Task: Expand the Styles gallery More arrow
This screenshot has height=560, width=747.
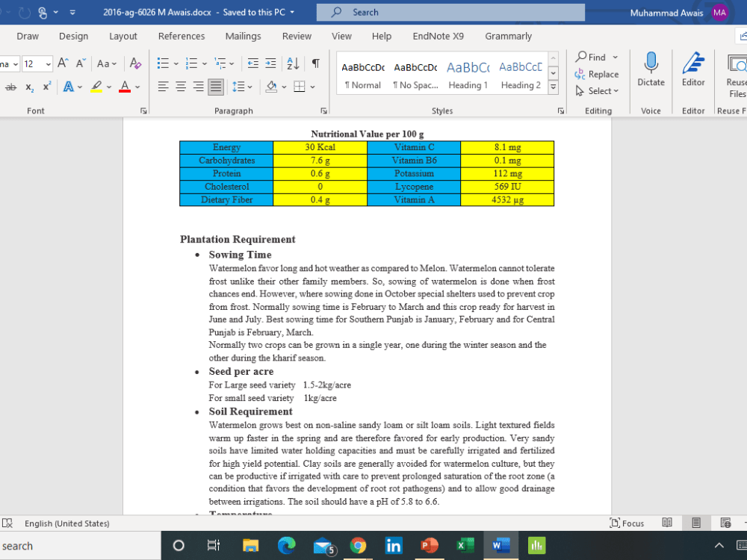Action: [553, 87]
